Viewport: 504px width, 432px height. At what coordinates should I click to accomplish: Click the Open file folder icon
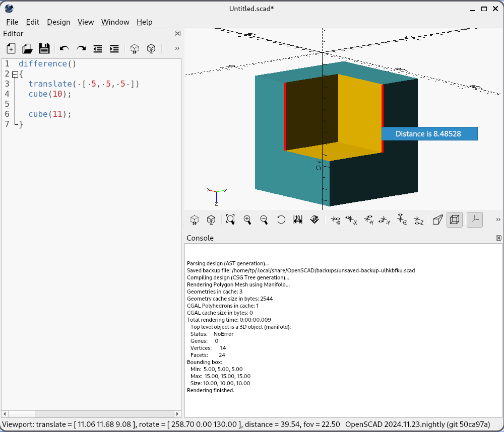[27, 48]
